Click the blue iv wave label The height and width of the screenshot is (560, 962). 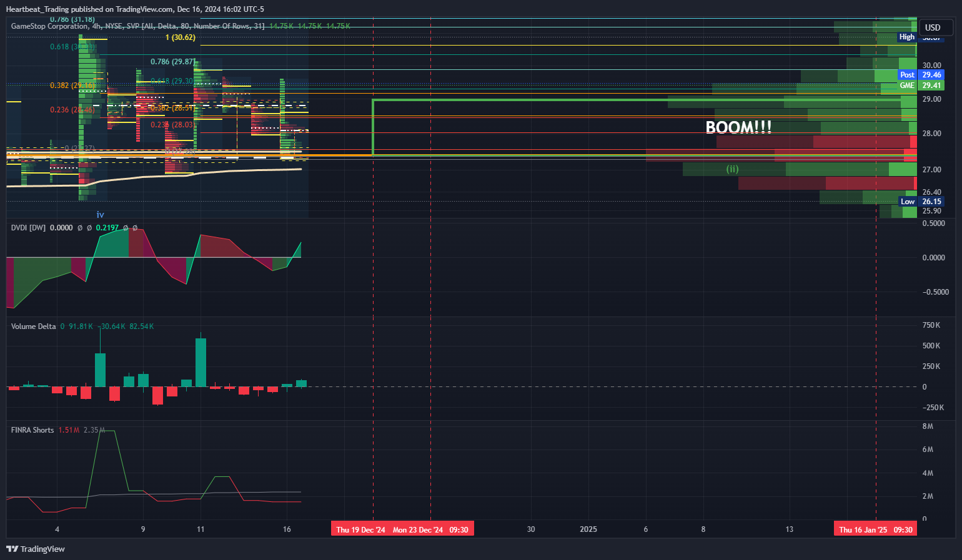[100, 215]
